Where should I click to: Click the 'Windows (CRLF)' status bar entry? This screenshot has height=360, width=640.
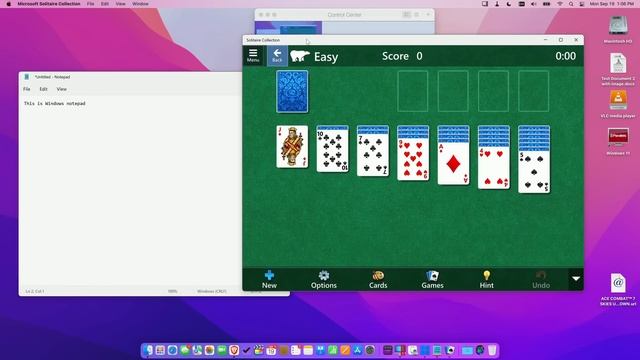[x=211, y=291]
